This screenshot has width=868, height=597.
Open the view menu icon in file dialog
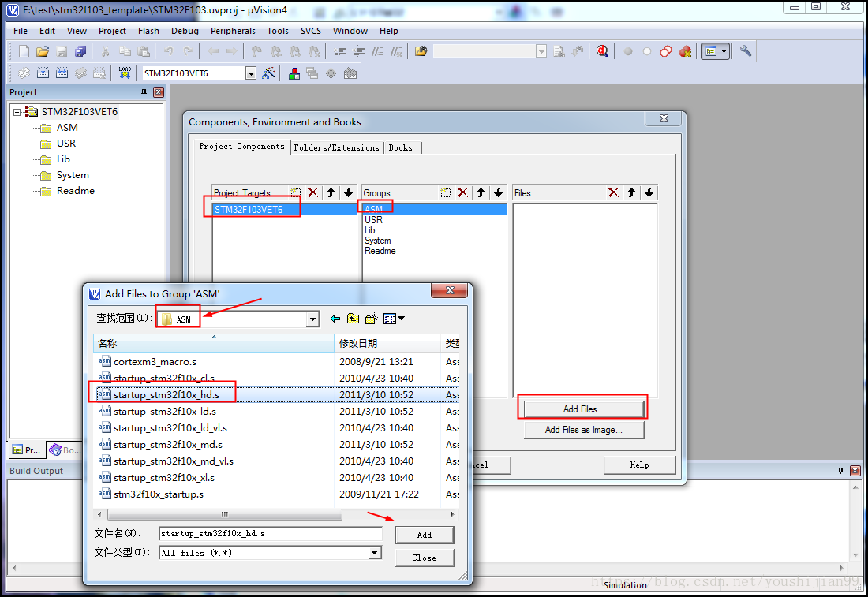(x=394, y=319)
